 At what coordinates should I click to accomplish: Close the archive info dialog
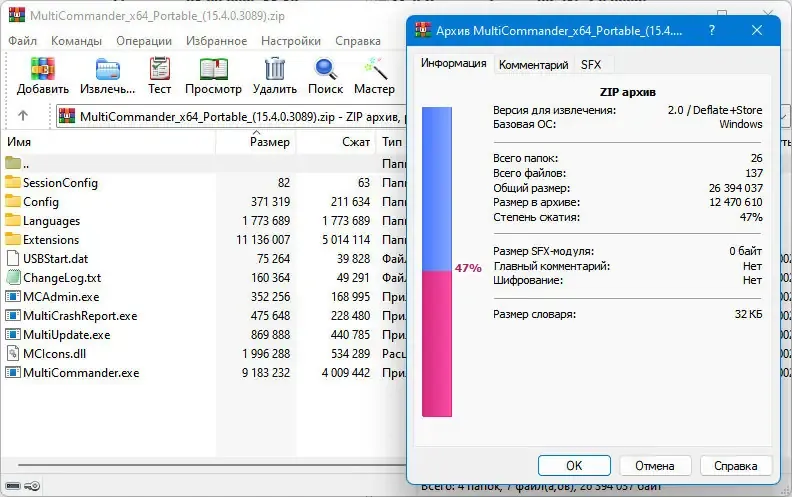click(757, 30)
